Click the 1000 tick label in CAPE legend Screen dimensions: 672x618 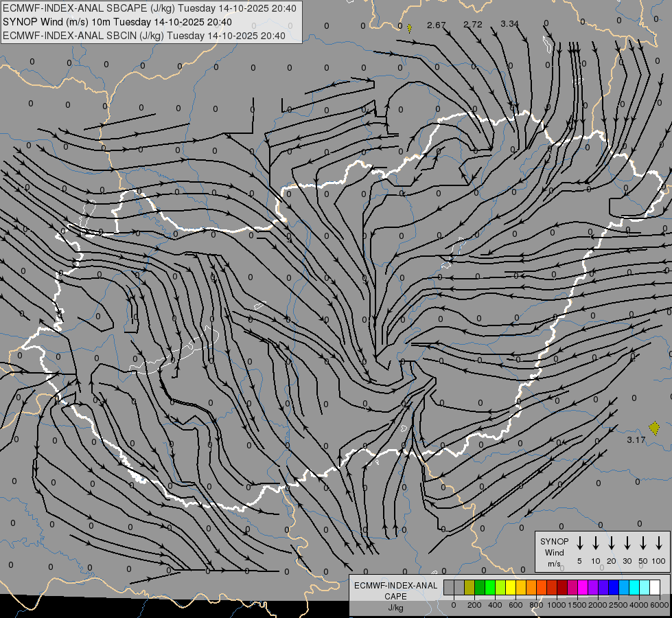pos(557,605)
